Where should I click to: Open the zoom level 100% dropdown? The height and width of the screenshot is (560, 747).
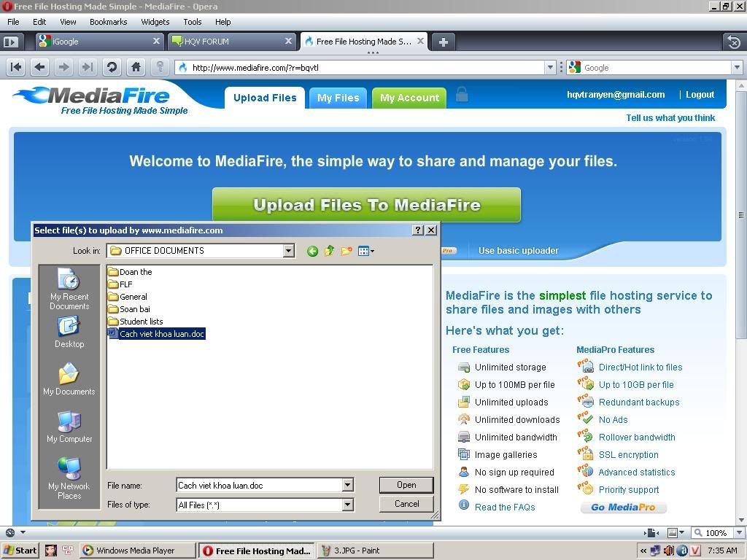(740, 532)
